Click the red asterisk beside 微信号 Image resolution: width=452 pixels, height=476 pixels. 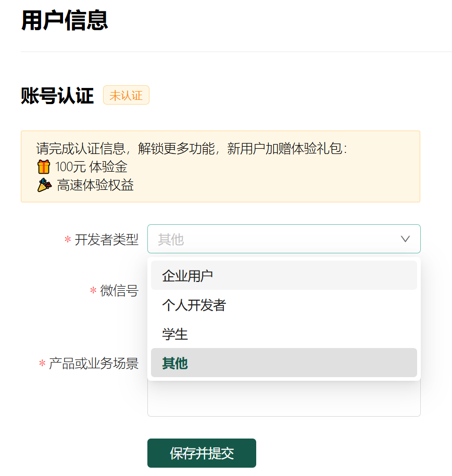coord(93,290)
